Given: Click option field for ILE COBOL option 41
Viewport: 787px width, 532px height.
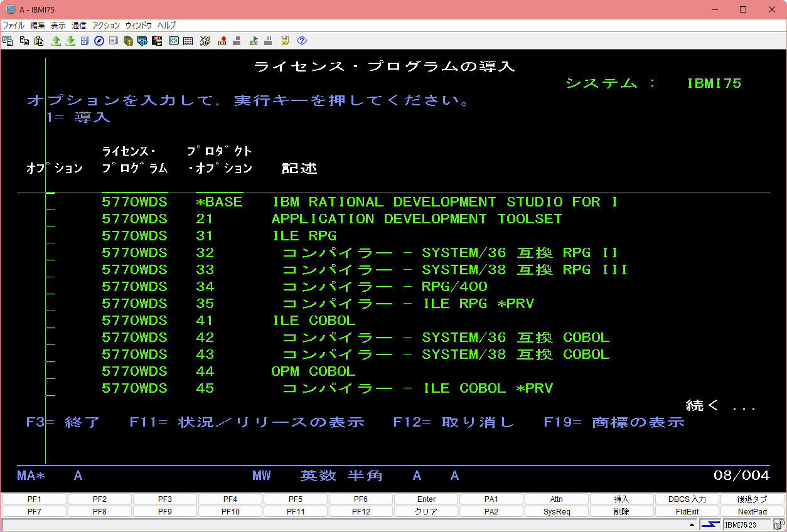Looking at the screenshot, I should [x=50, y=321].
